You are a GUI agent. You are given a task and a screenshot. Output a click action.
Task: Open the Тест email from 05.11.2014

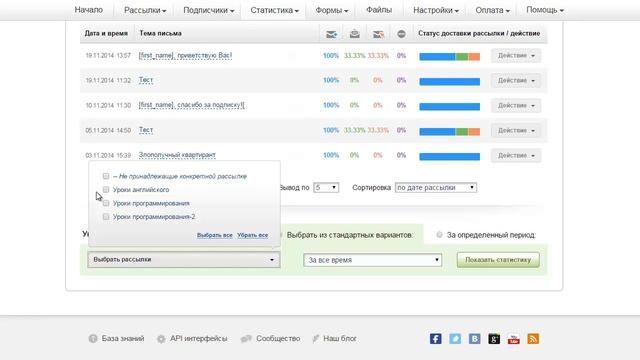[x=146, y=130]
